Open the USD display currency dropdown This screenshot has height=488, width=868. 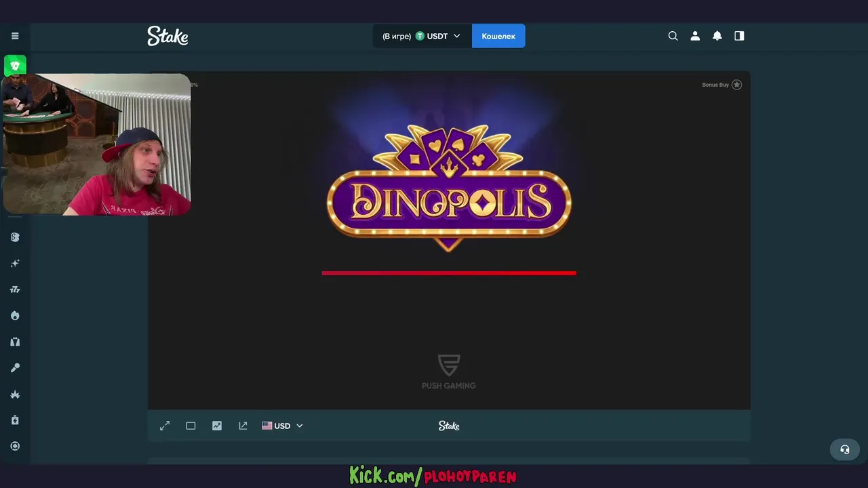(x=282, y=426)
